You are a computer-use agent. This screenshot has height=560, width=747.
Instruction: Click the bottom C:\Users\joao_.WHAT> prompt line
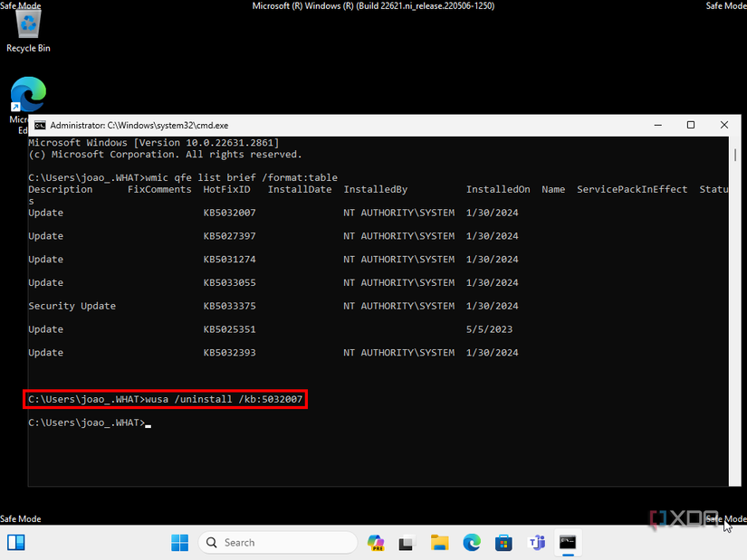pyautogui.click(x=87, y=422)
